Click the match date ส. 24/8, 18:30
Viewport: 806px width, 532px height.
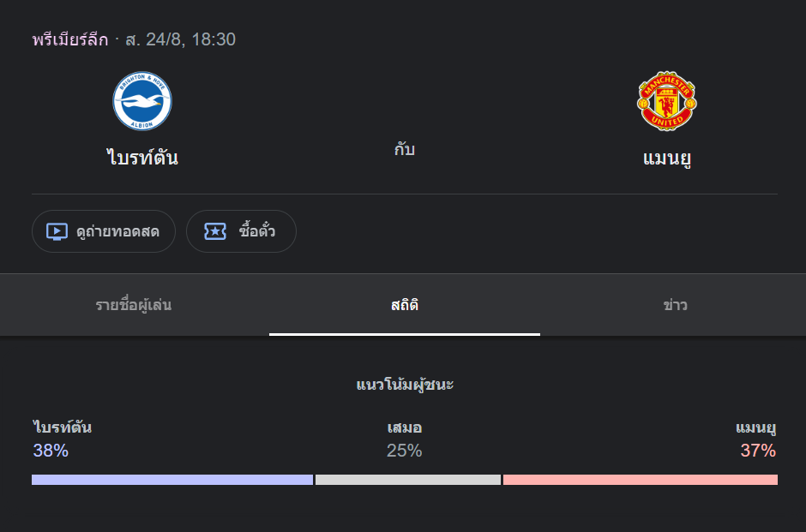tap(180, 39)
